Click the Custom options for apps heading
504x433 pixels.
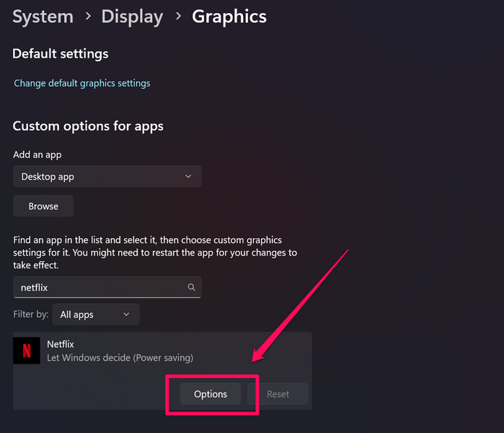click(88, 126)
